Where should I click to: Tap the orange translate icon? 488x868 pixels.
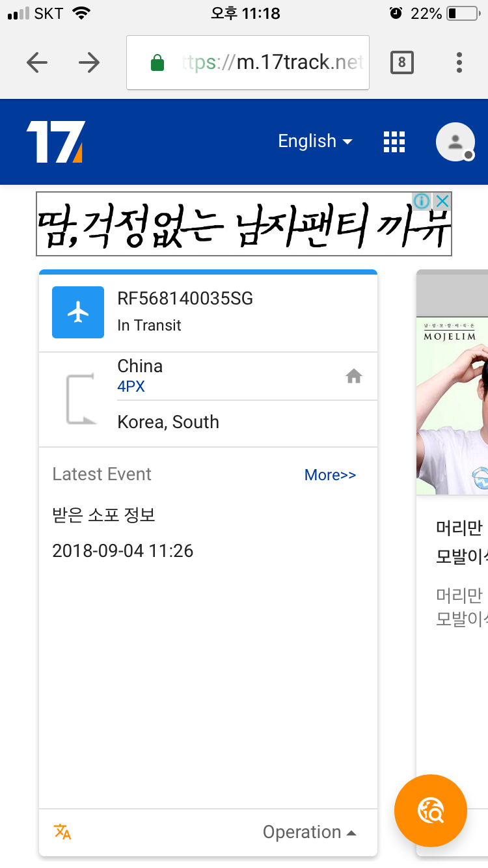[62, 832]
